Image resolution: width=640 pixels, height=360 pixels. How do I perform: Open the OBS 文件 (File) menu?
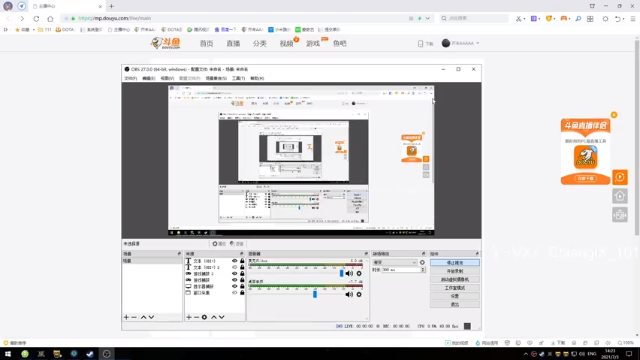point(131,78)
